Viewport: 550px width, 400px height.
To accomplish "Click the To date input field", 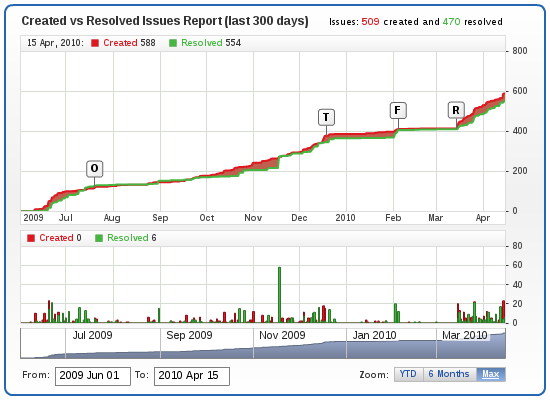I will 192,376.
